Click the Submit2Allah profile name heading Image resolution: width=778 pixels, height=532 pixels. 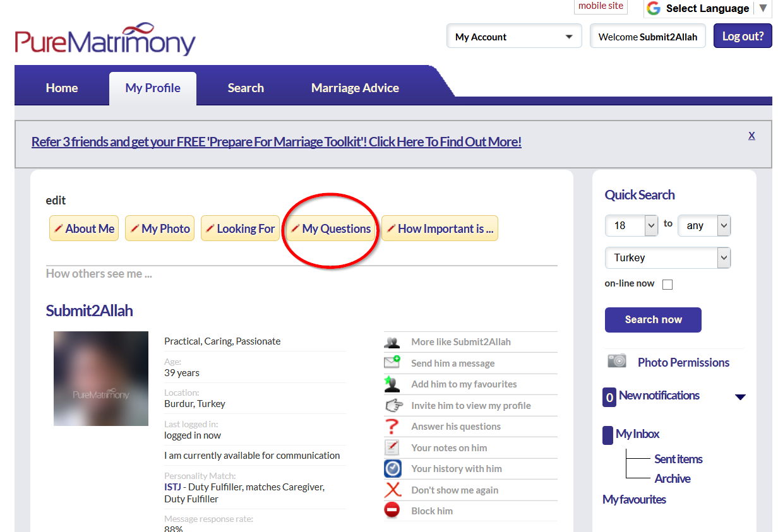tap(89, 310)
